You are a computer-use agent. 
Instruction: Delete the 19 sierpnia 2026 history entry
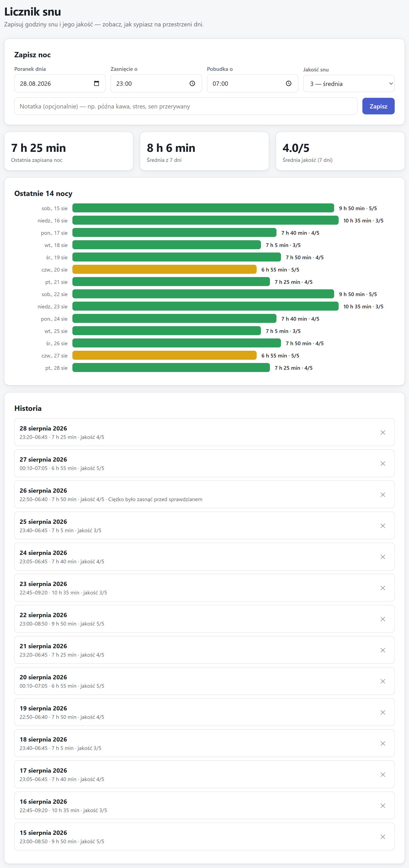click(383, 712)
